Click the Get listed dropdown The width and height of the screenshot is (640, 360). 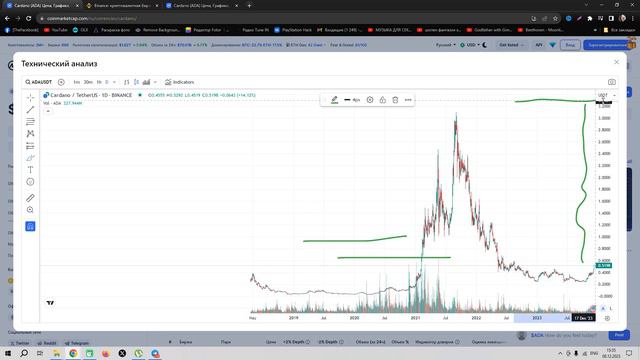[x=511, y=45]
